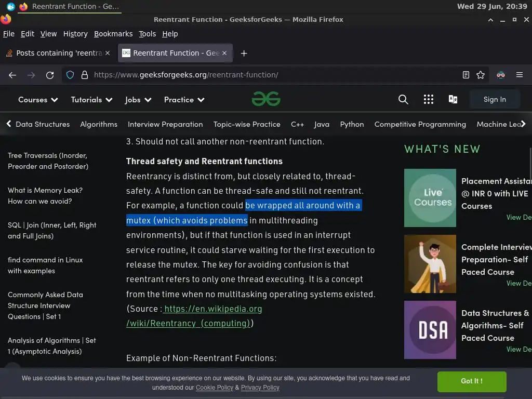Click Complete Interview Preparation thumbnail
Viewport: 532px width, 399px height.
(x=430, y=264)
